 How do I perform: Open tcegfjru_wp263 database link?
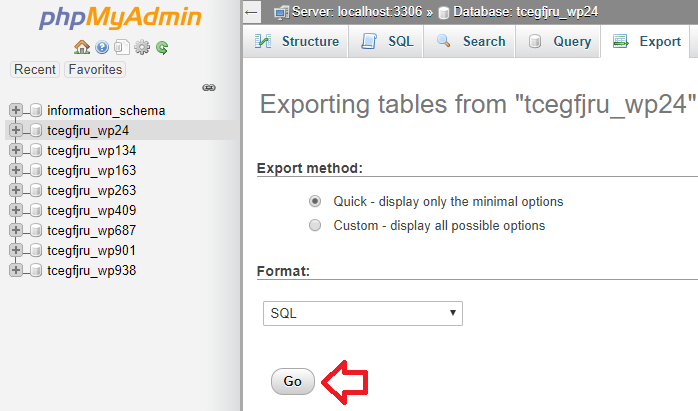(x=92, y=191)
